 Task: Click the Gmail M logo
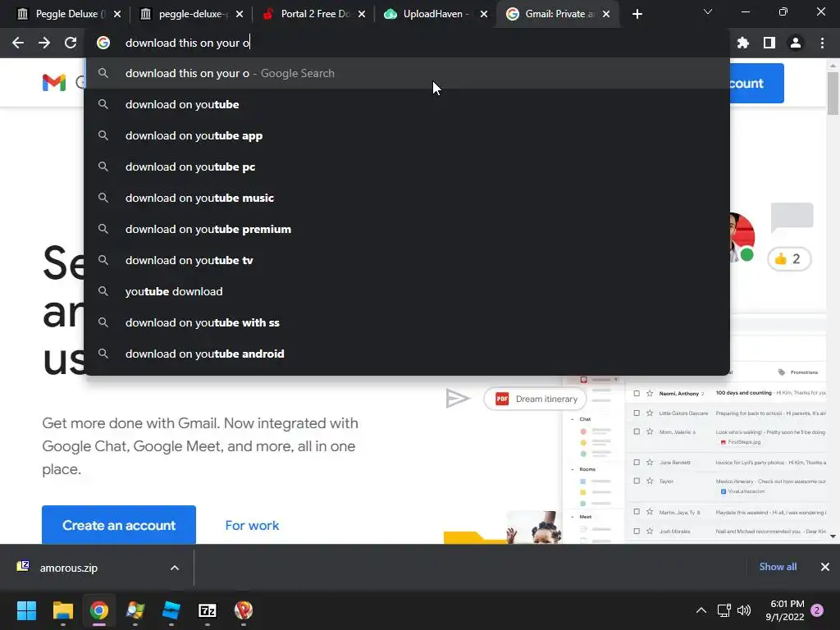tap(54, 83)
